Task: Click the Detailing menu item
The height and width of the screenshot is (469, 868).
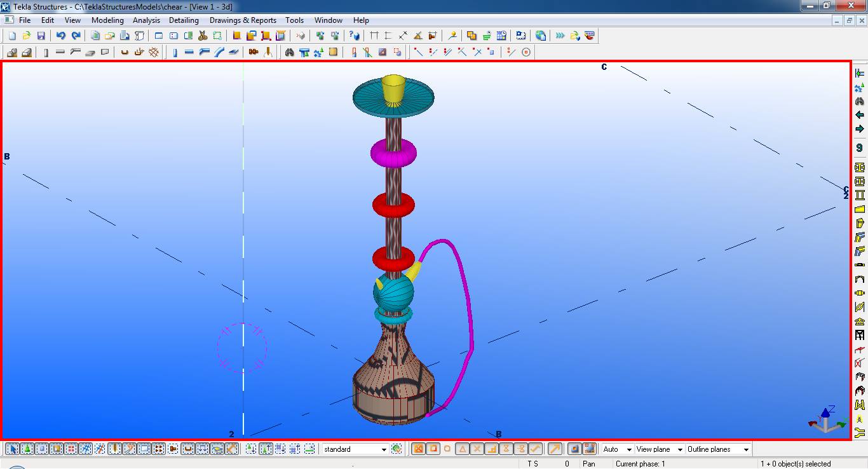Action: click(x=184, y=20)
